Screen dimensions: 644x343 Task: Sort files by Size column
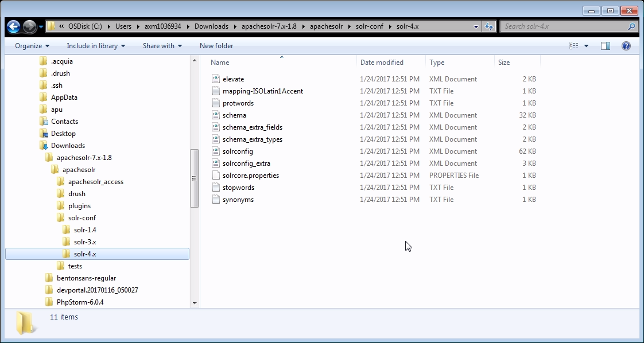pos(504,63)
